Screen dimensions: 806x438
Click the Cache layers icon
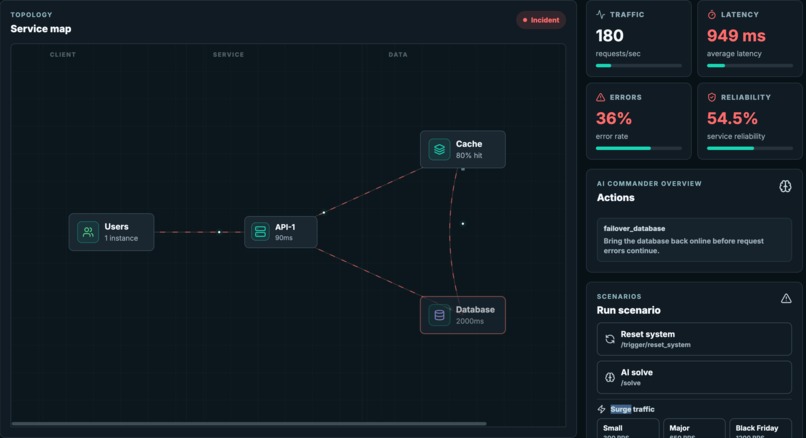[x=439, y=150]
